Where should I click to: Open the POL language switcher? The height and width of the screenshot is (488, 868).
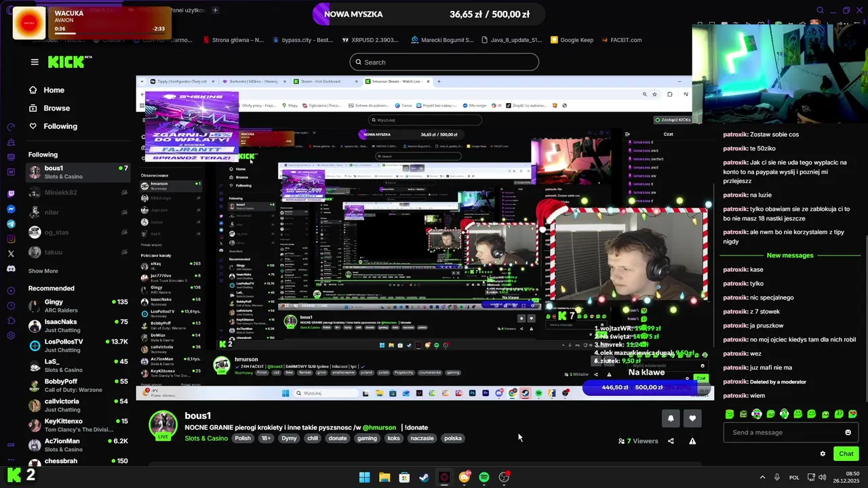[x=794, y=477]
